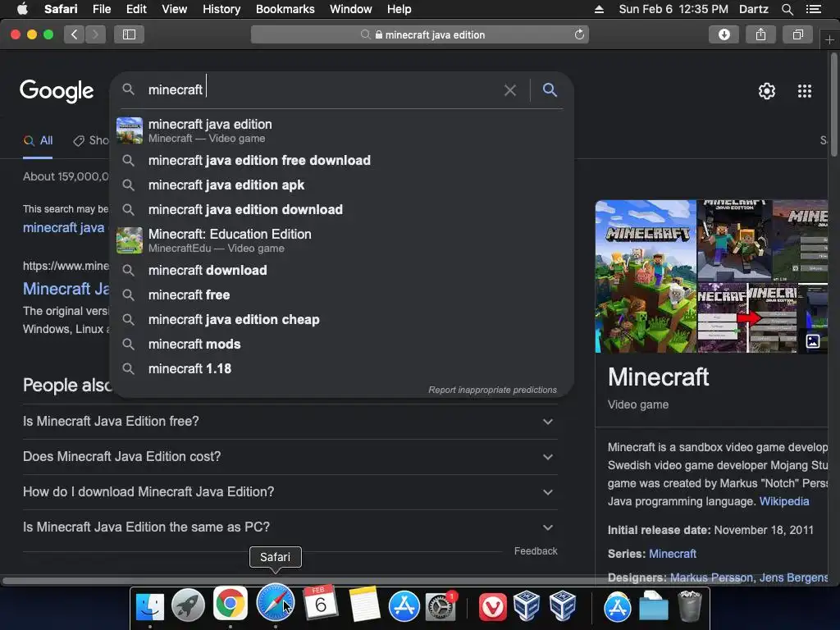Select "Minecraft: Education Edition" suggestion

(342, 240)
